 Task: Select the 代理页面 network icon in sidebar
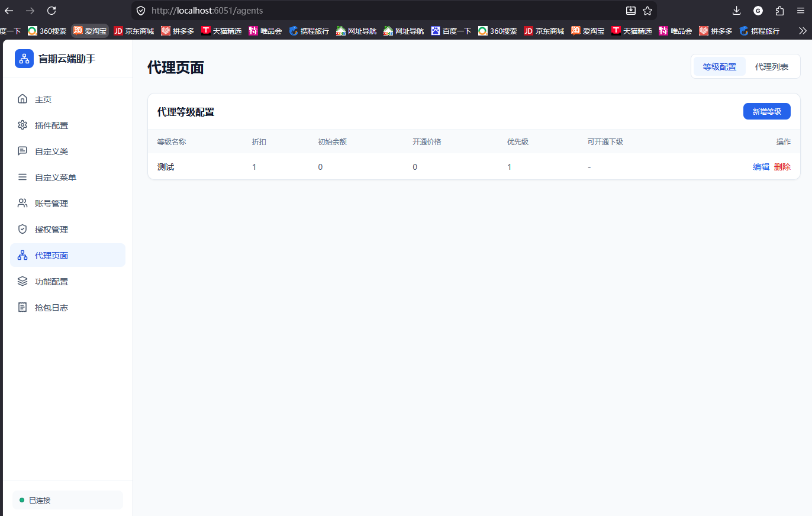click(x=22, y=255)
